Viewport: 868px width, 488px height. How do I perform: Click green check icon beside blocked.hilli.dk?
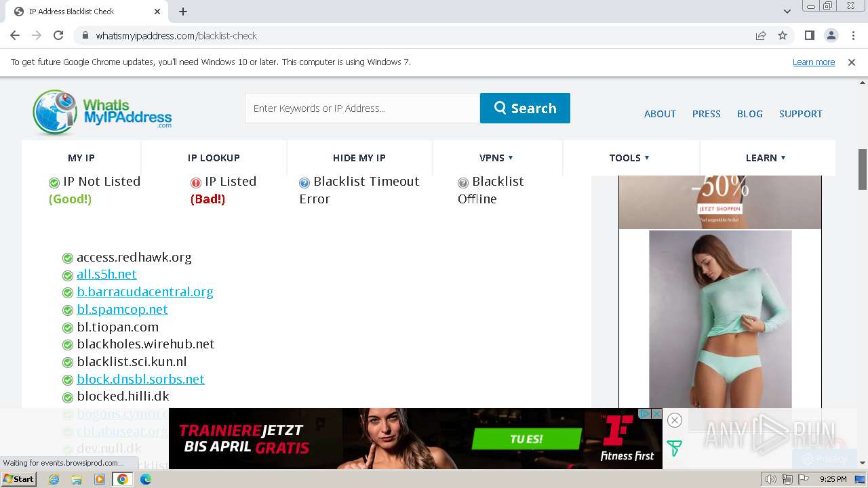[x=68, y=397]
